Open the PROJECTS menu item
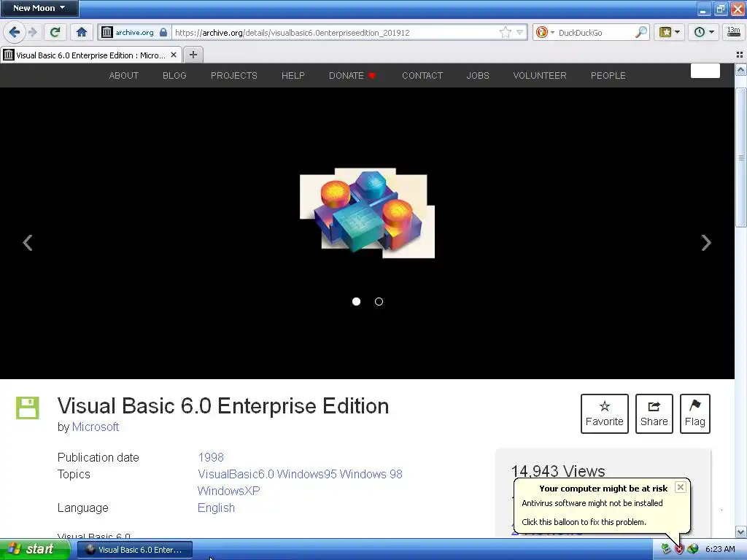 click(234, 75)
